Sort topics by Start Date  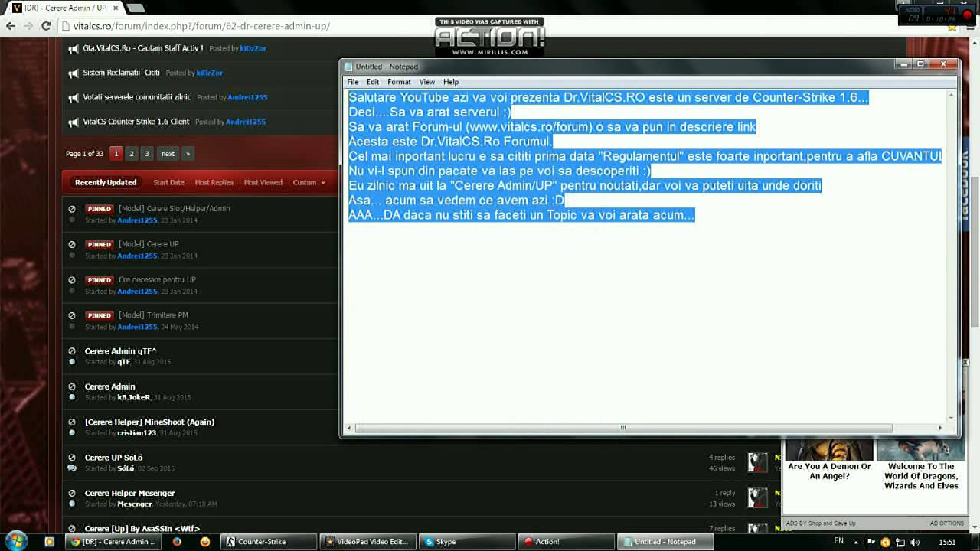[168, 182]
